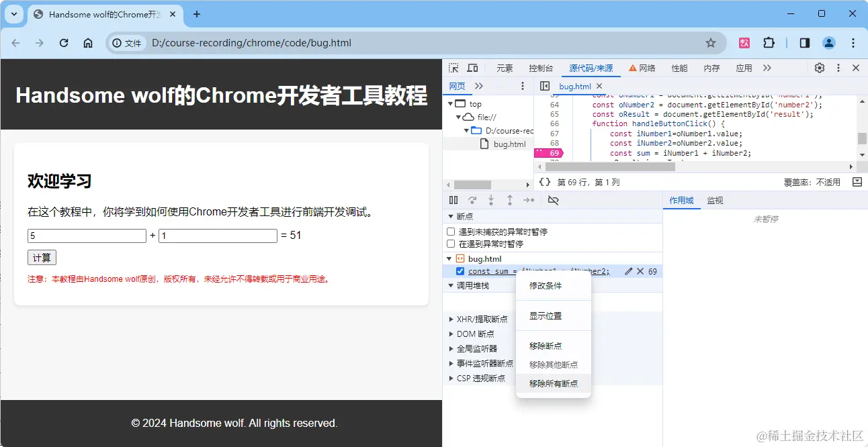Expand the XHR/提取断点 section
This screenshot has height=447, width=868.
[x=451, y=319]
